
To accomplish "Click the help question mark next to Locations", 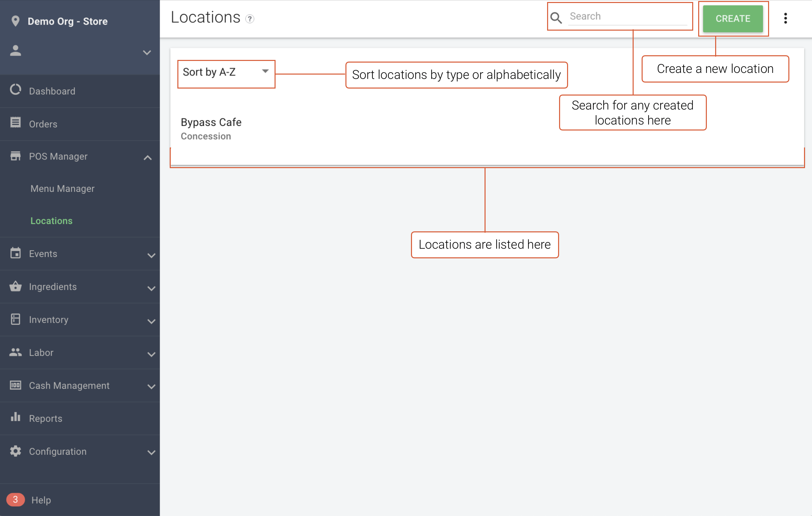I will (250, 19).
